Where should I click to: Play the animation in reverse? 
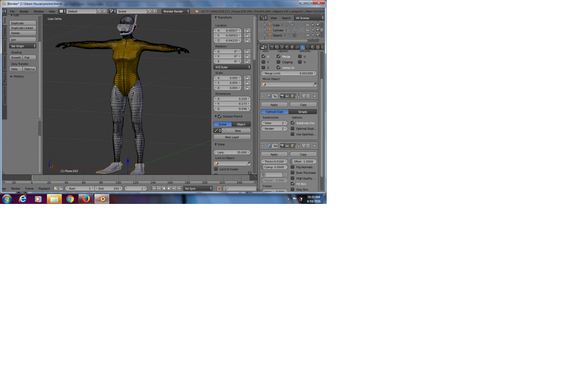click(164, 188)
